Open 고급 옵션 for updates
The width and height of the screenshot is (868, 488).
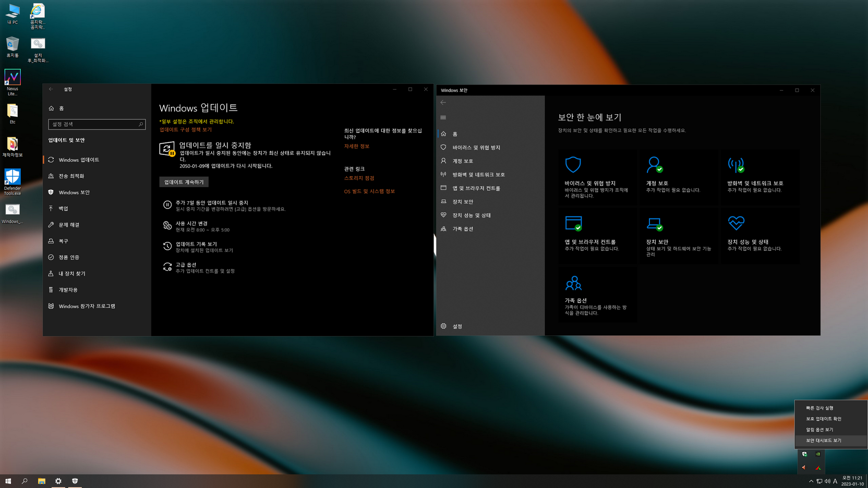[198, 267]
